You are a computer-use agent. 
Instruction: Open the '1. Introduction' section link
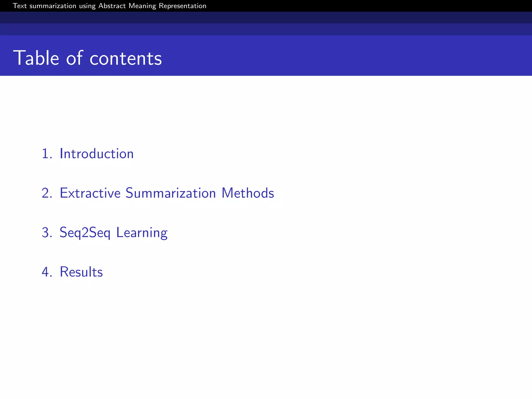point(88,154)
